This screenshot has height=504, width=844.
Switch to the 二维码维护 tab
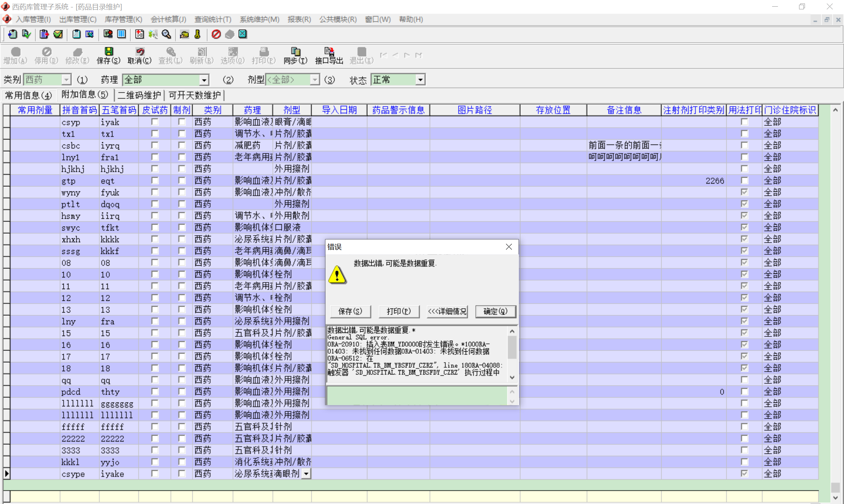click(139, 95)
